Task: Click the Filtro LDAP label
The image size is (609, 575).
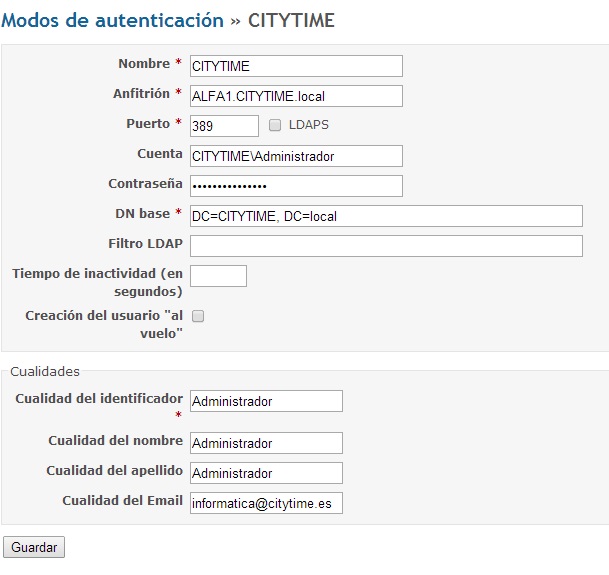Action: (x=145, y=244)
